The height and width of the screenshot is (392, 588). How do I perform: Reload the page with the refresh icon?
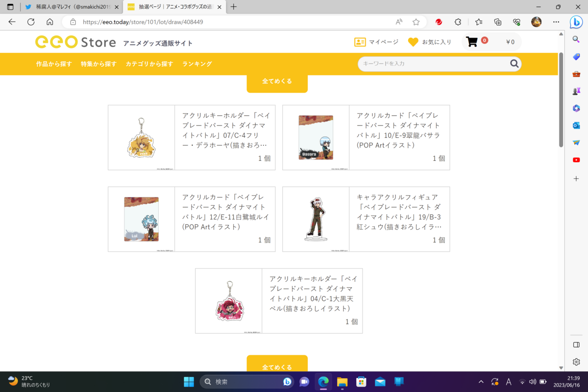click(x=31, y=22)
